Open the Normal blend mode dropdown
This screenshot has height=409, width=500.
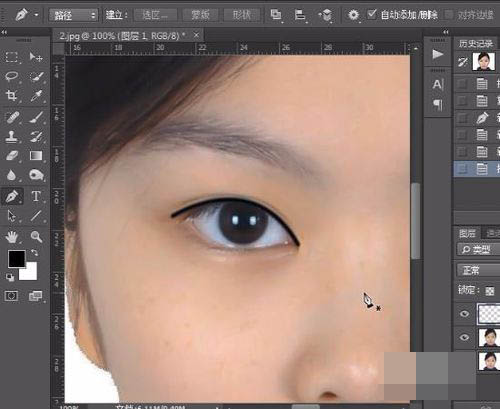(x=478, y=270)
